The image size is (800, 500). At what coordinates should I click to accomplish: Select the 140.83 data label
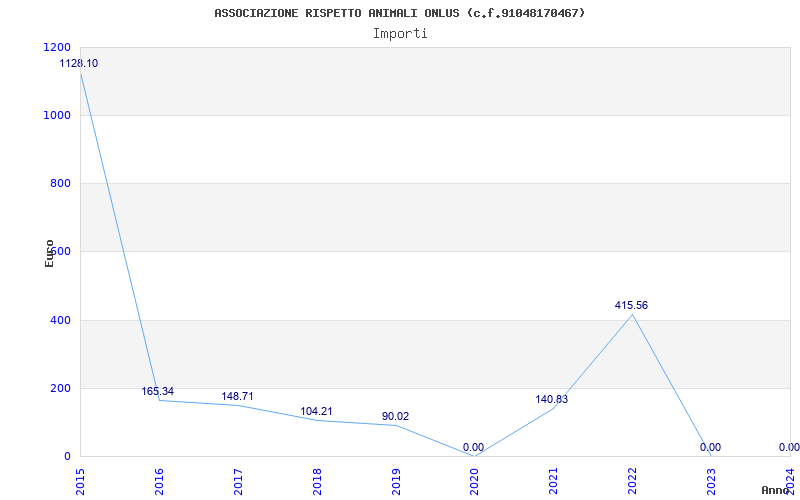tap(552, 399)
